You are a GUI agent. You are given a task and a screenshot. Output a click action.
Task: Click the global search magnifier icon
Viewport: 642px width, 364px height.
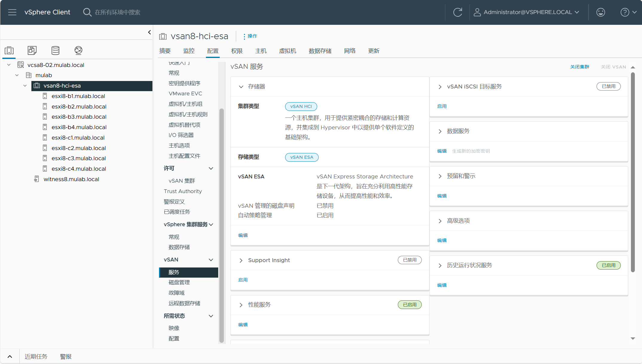click(x=87, y=12)
